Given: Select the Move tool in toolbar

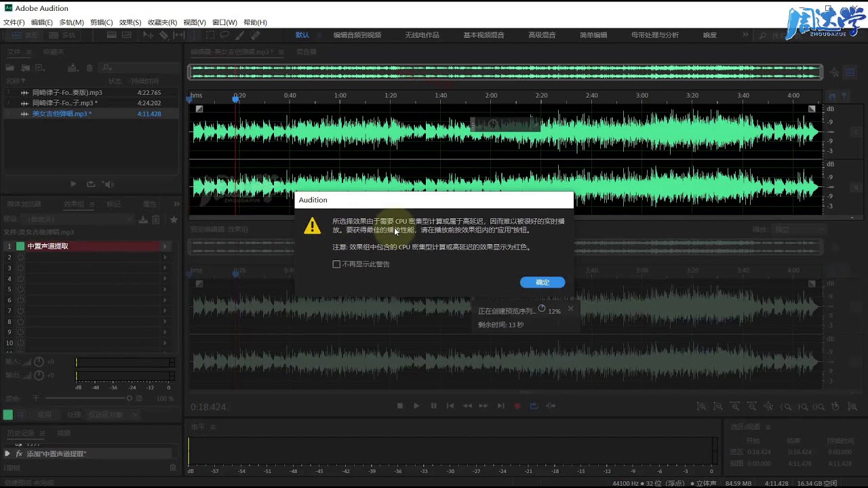Looking at the screenshot, I should pyautogui.click(x=148, y=35).
